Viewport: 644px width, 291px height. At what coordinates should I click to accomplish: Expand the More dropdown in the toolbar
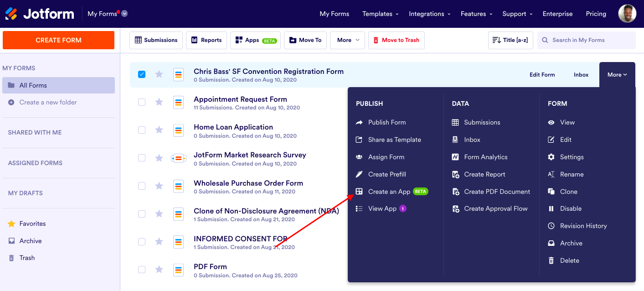(x=348, y=40)
